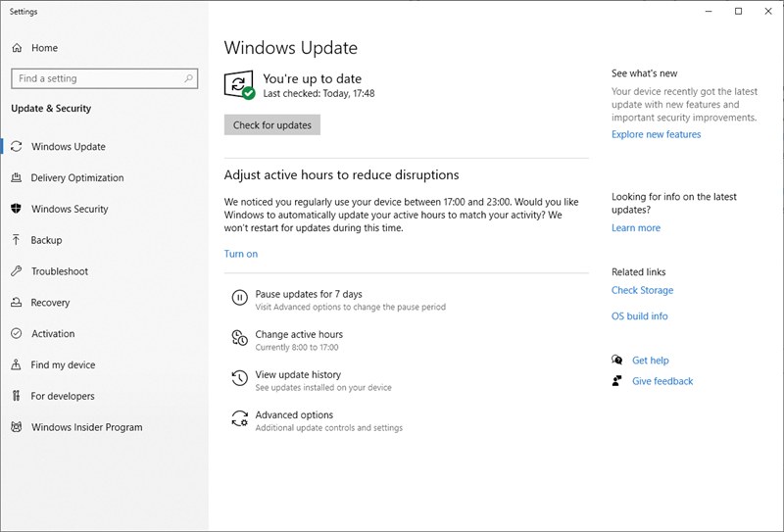
Task: Click the search magnifier icon
Action: pos(187,78)
